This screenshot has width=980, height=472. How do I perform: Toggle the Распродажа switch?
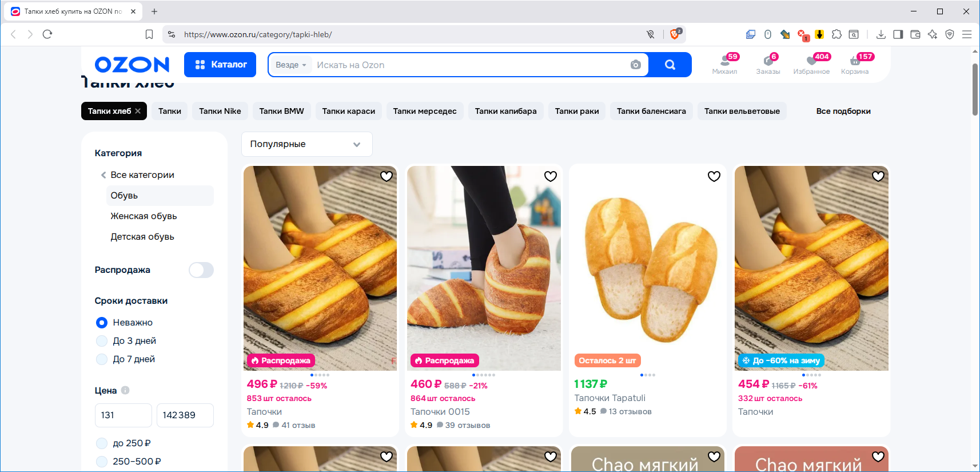(201, 270)
